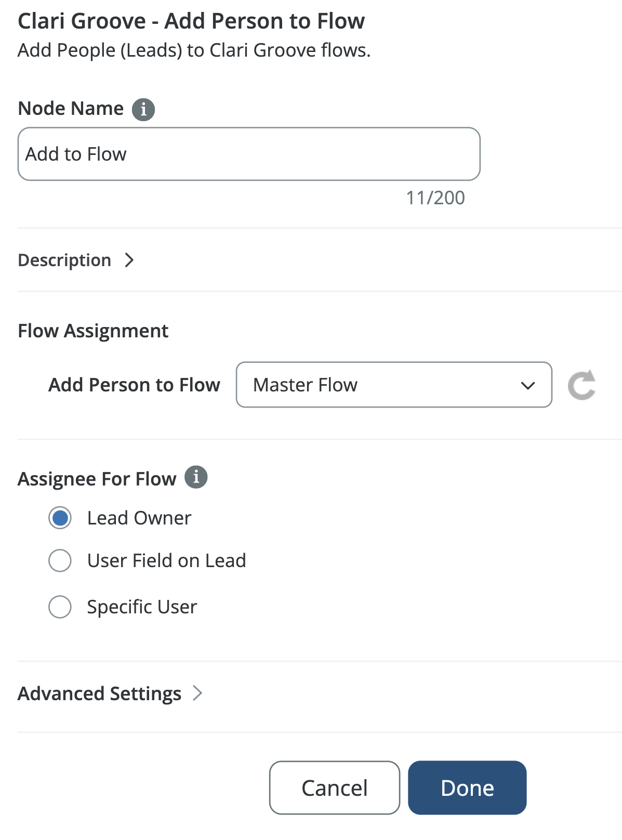
Task: Click the Clari Groove dialog title
Action: click(x=191, y=21)
